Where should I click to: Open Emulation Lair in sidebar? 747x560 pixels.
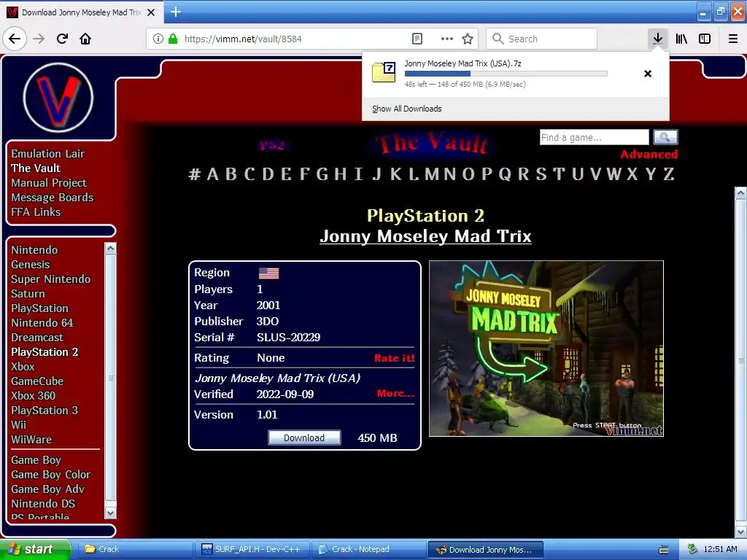[47, 154]
